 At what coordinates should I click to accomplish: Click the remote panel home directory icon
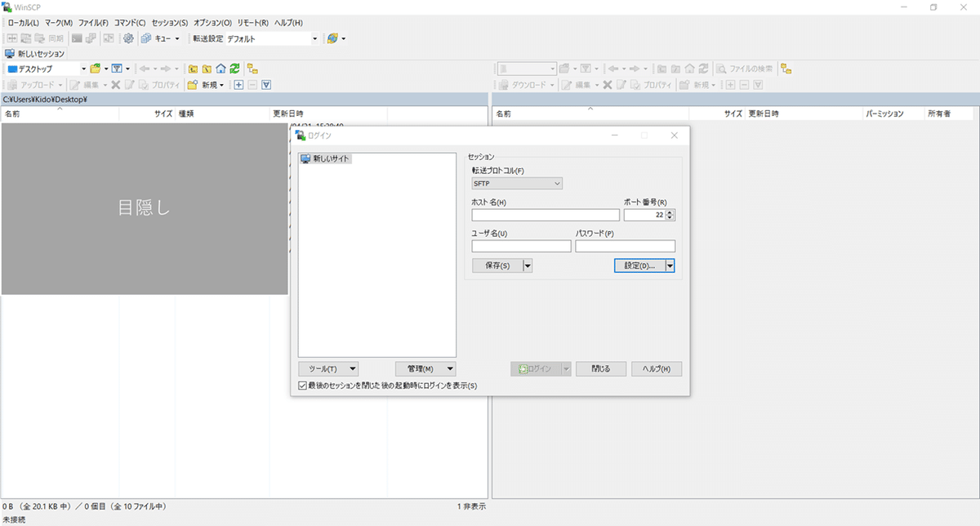(x=690, y=69)
